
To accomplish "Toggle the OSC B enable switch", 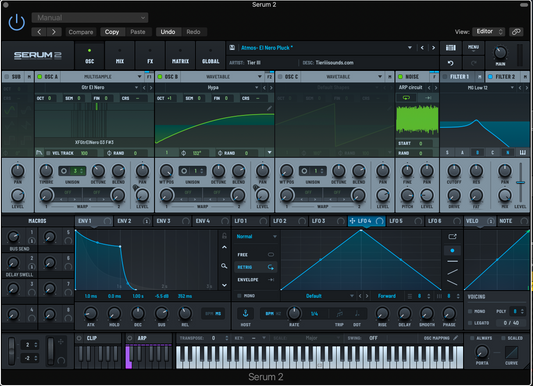I will click(160, 77).
